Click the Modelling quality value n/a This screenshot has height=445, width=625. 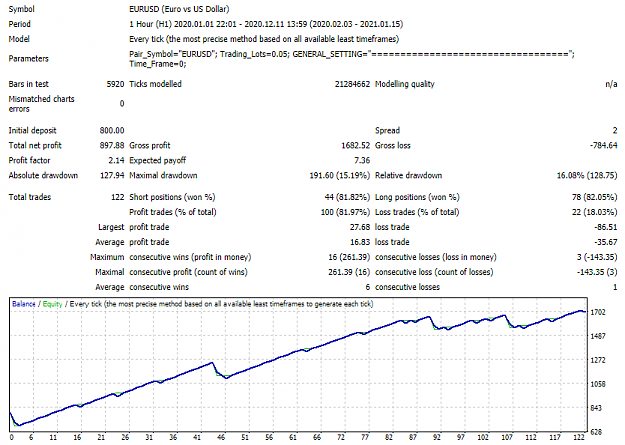[611, 84]
